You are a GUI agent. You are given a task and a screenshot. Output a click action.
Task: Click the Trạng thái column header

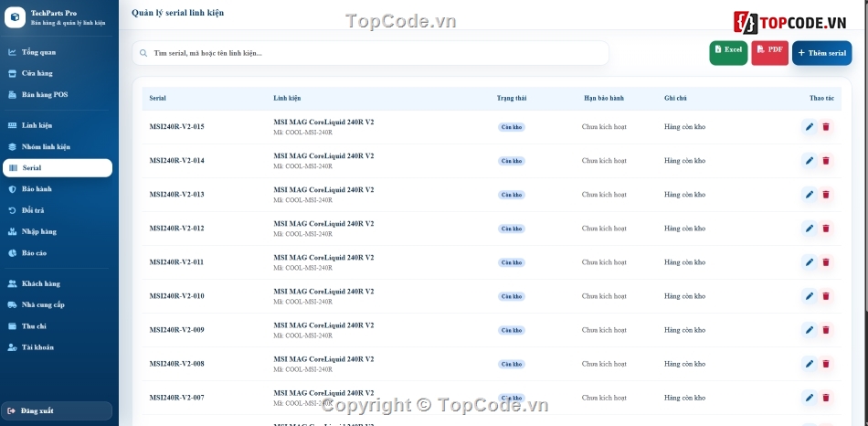512,98
